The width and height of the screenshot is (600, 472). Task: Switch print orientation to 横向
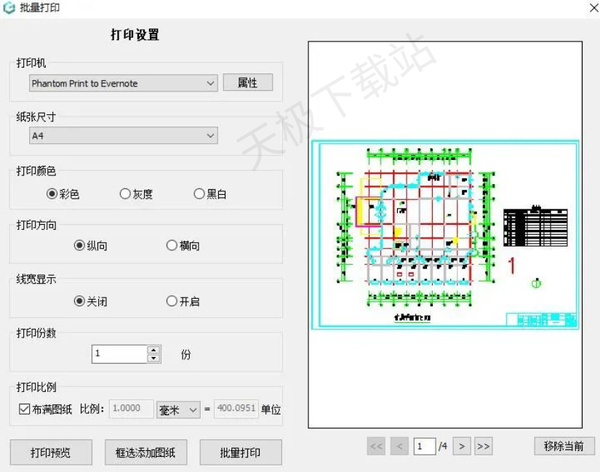(x=183, y=245)
